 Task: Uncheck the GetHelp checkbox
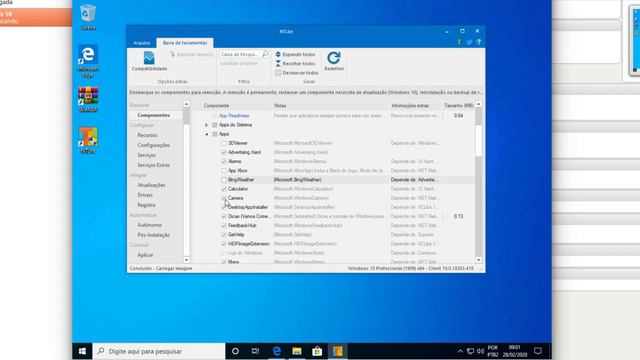coord(224,235)
